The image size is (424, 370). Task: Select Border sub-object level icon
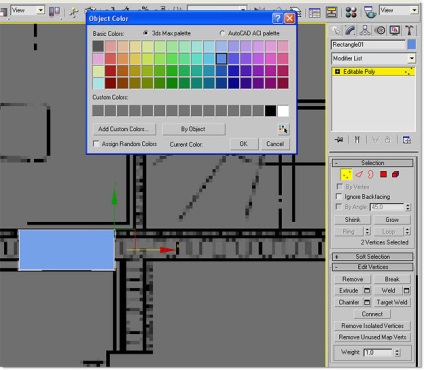(x=371, y=174)
